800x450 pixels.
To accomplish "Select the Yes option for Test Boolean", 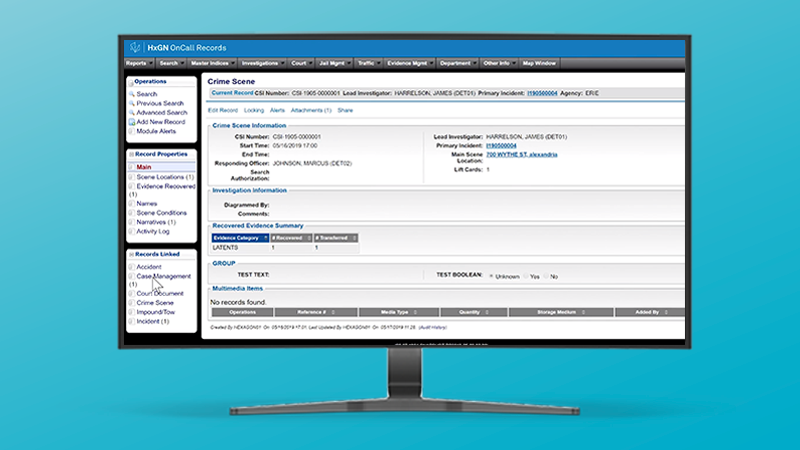I will 526,276.
